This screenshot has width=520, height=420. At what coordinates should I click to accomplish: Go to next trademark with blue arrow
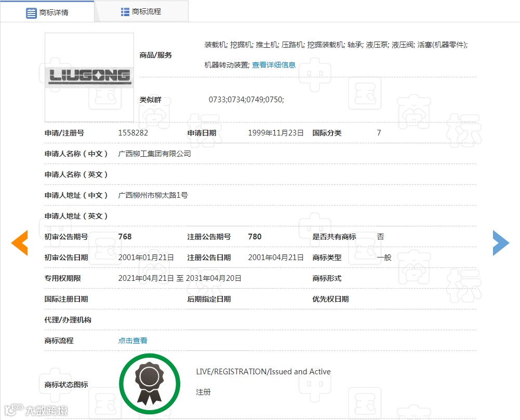click(501, 242)
